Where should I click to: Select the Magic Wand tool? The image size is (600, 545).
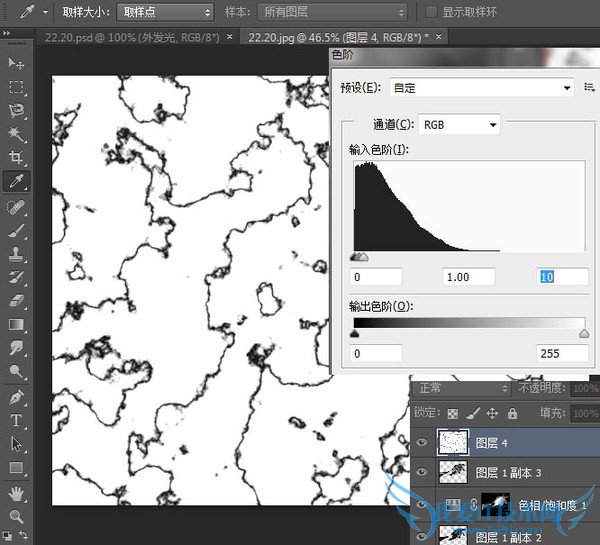click(x=17, y=134)
